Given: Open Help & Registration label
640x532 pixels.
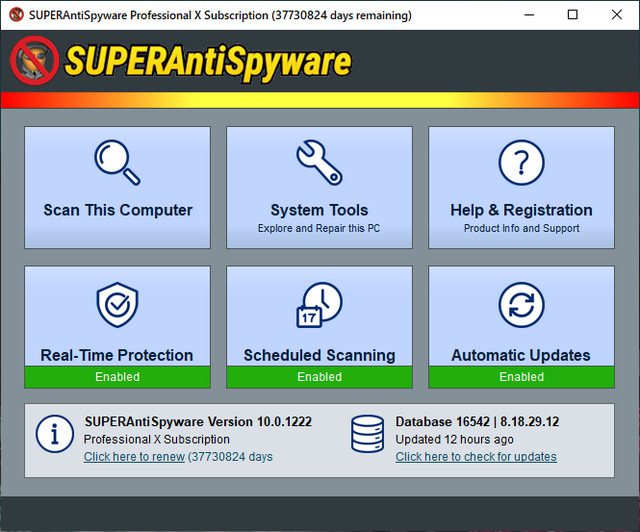Looking at the screenshot, I should tap(521, 210).
